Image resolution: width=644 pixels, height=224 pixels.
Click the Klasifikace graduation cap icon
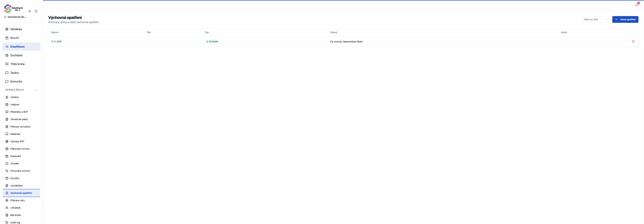(x=7, y=47)
